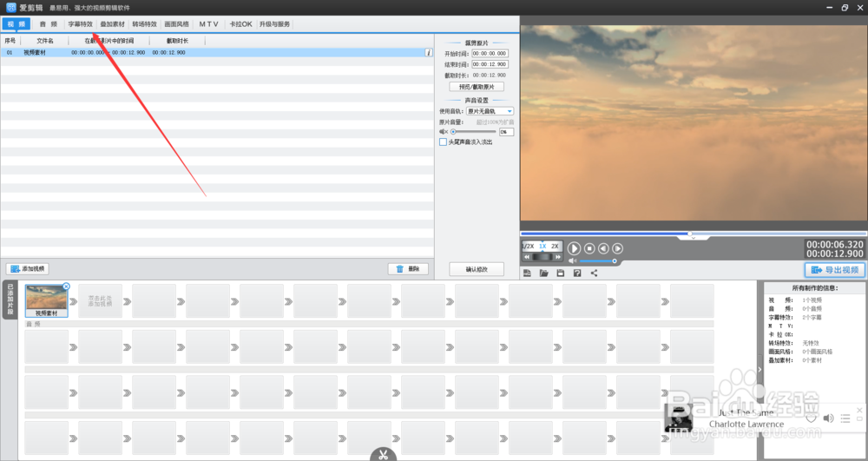Click the 1个视频 entry in info panel
The width and height of the screenshot is (868, 461).
click(x=812, y=300)
